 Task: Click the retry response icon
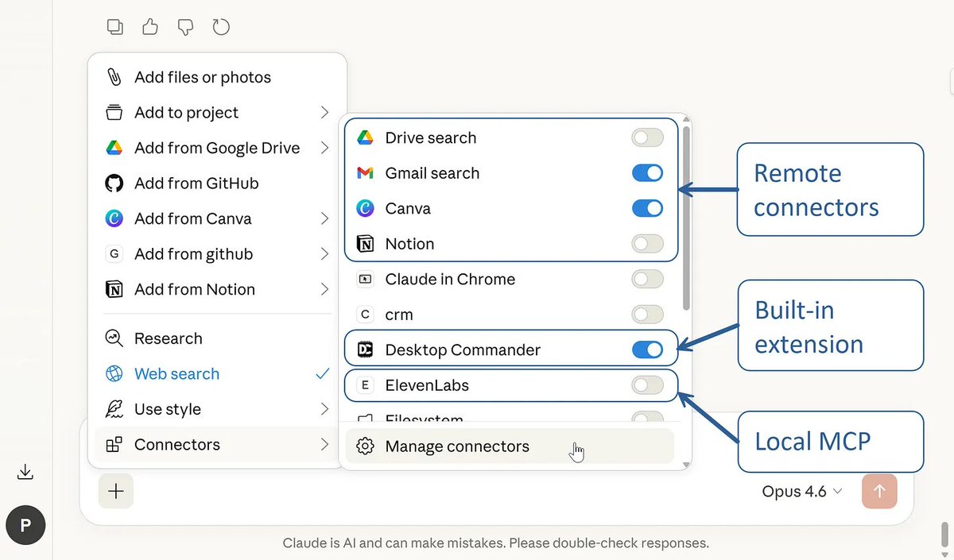coord(221,27)
